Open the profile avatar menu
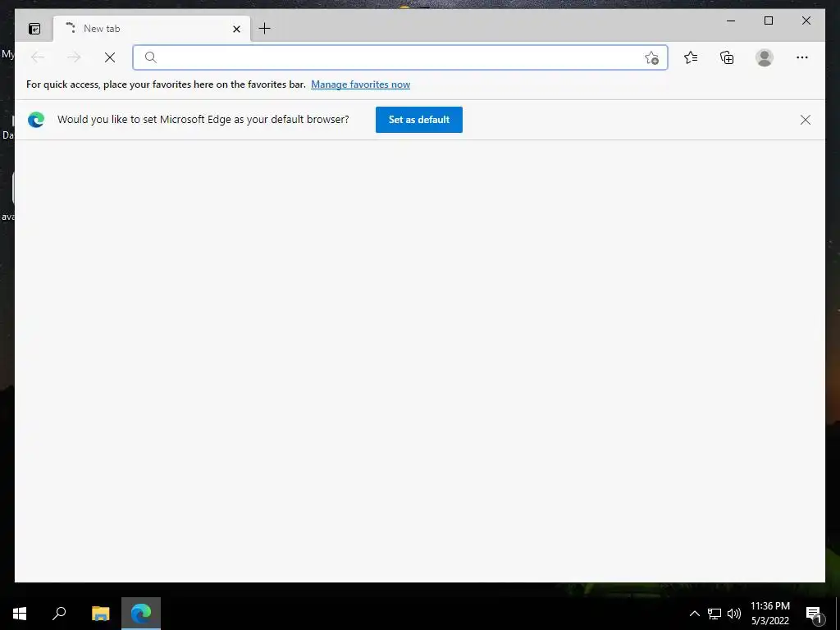The height and width of the screenshot is (630, 840). point(764,57)
